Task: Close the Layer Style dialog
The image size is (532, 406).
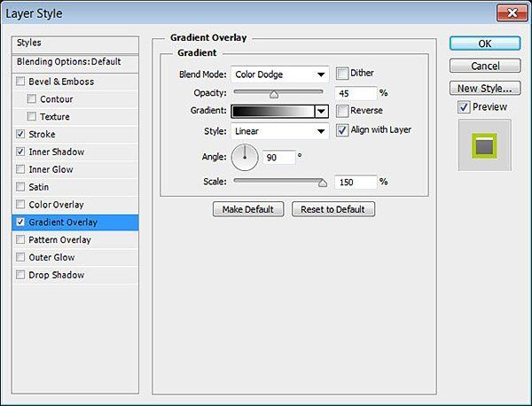Action: click(512, 13)
